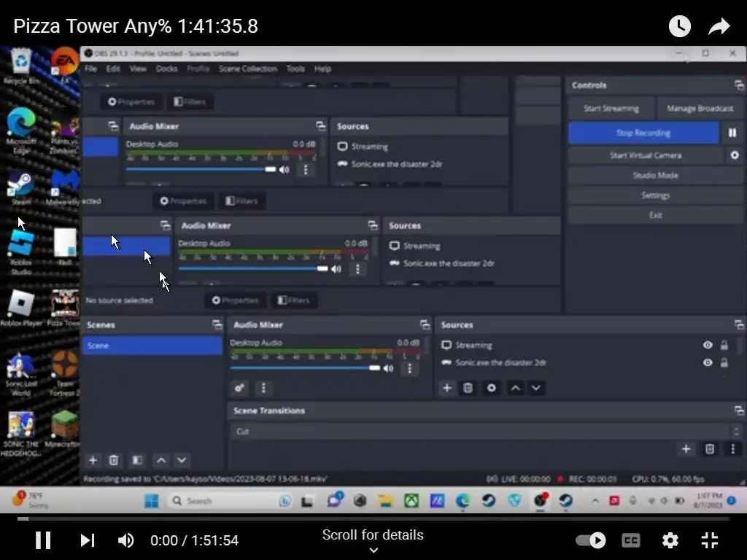This screenshot has height=560, width=747.
Task: Open Scene Transitions three-dot options
Action: point(732,449)
